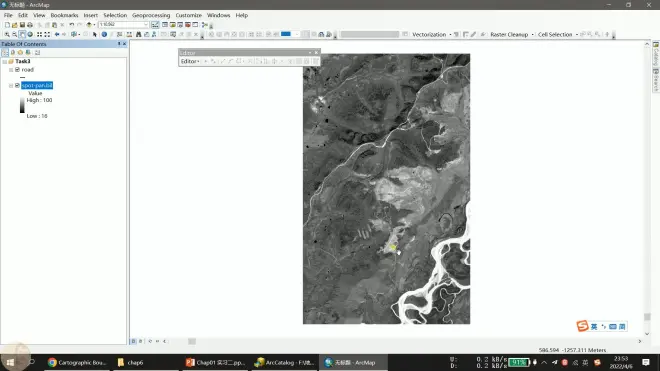Open the Selection menu
Viewport: 660px width, 371px height.
pyautogui.click(x=115, y=15)
